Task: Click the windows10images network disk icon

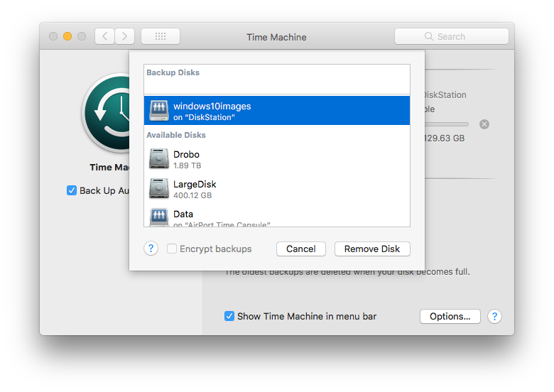Action: (x=159, y=111)
